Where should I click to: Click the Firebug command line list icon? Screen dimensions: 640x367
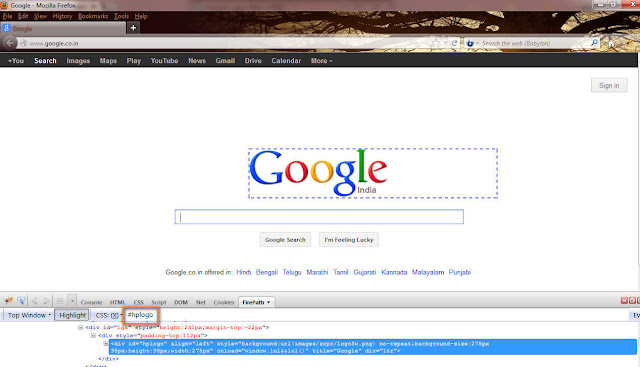point(60,301)
